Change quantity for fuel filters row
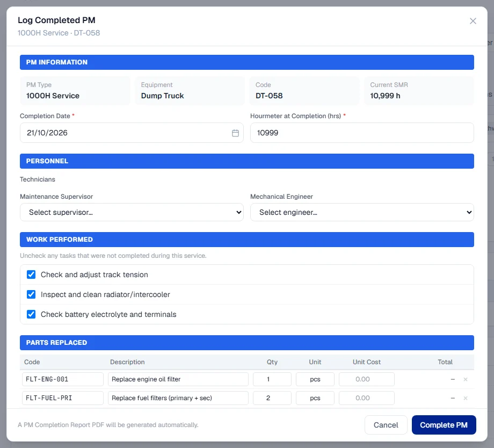 pyautogui.click(x=272, y=398)
